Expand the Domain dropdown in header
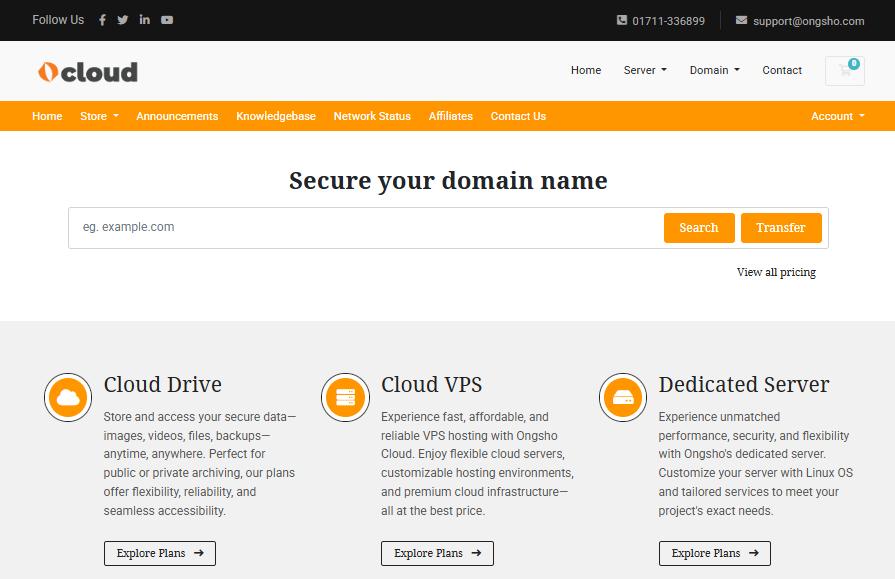This screenshot has height=579, width=895. coord(715,70)
